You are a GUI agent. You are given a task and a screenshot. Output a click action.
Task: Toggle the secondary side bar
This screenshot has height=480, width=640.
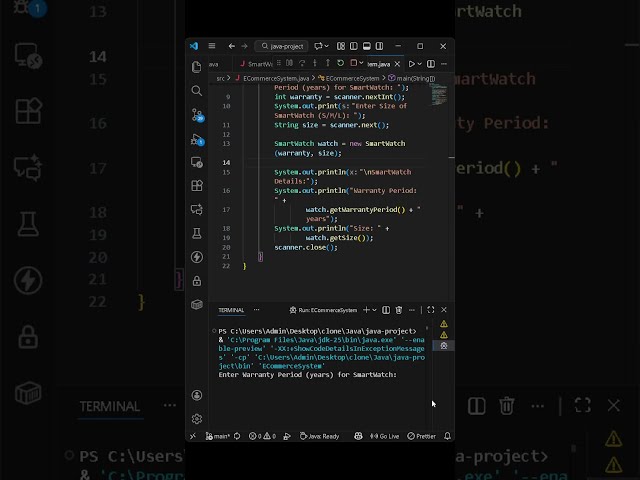[x=379, y=46]
